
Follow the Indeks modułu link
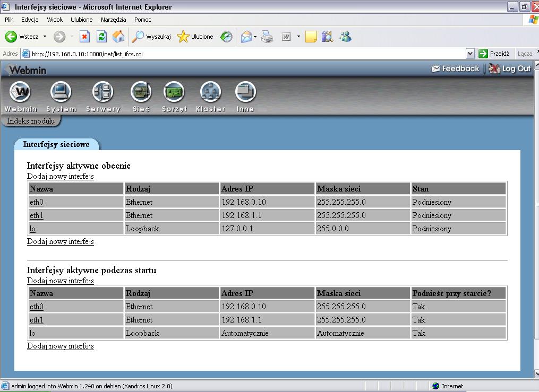(x=31, y=121)
